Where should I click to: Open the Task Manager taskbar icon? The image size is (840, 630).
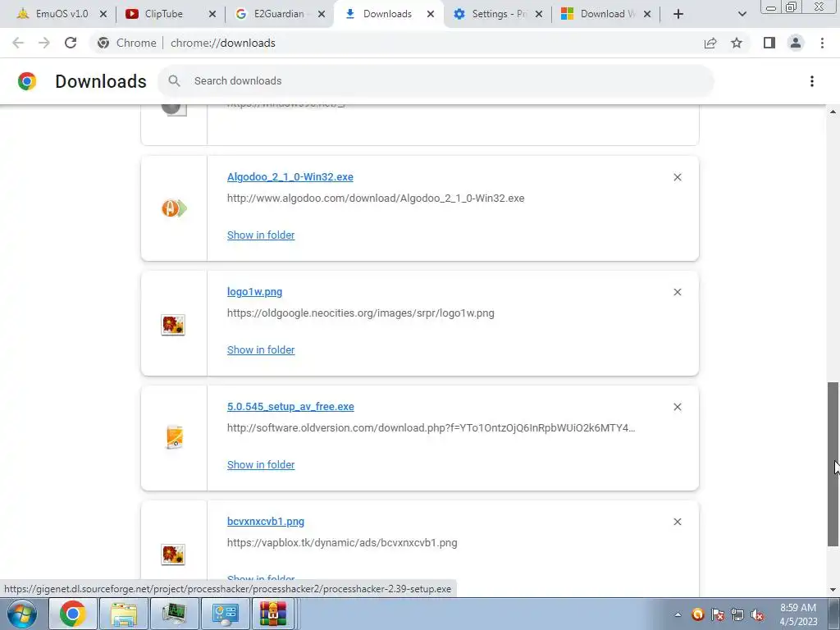(175, 614)
